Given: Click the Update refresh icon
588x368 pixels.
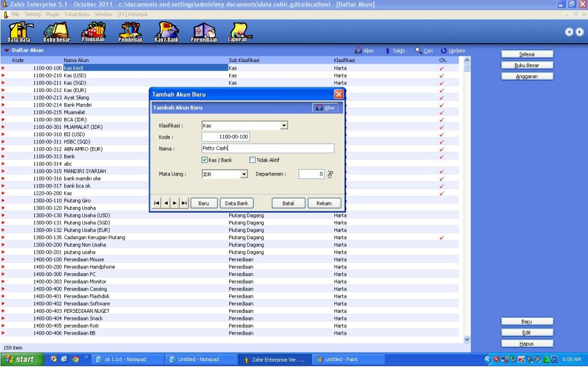Looking at the screenshot, I should click(444, 51).
